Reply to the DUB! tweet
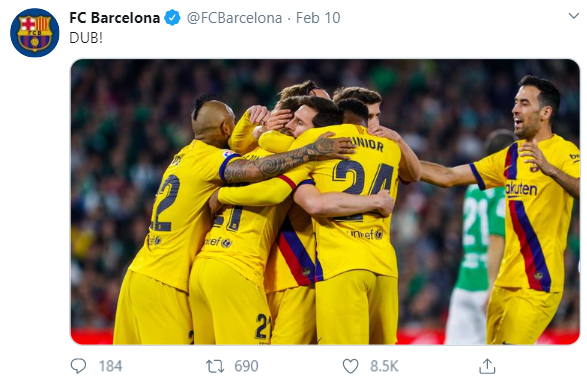 click(78, 366)
